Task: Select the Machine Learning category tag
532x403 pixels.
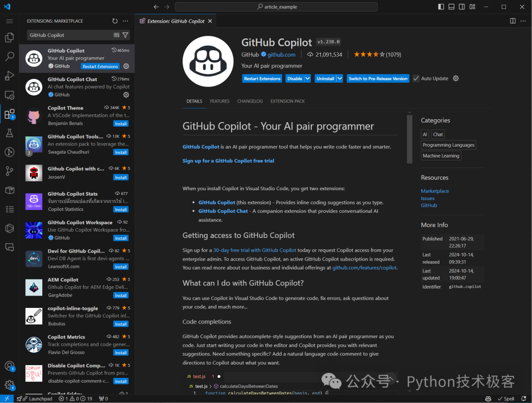Action: (x=441, y=156)
